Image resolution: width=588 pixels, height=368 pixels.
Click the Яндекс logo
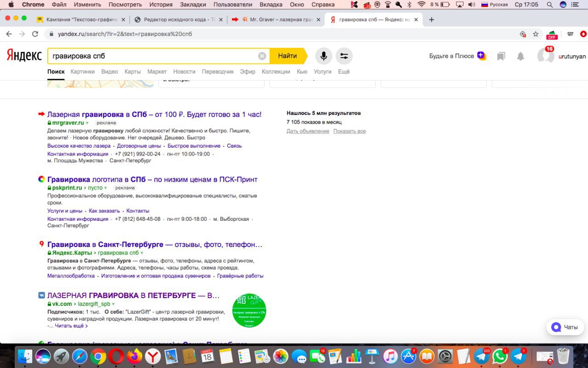tap(24, 56)
